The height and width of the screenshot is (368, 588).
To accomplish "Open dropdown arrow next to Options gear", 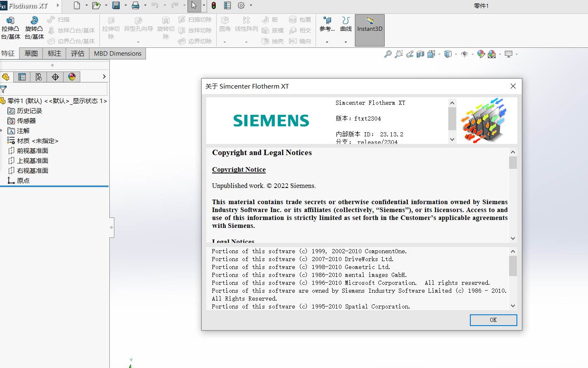I will (x=251, y=5).
